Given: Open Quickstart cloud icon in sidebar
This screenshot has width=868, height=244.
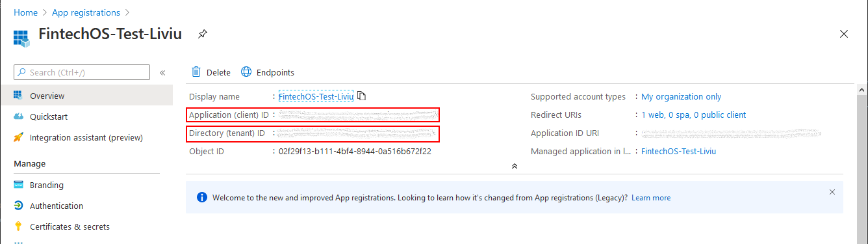Looking at the screenshot, I should pos(18,116).
